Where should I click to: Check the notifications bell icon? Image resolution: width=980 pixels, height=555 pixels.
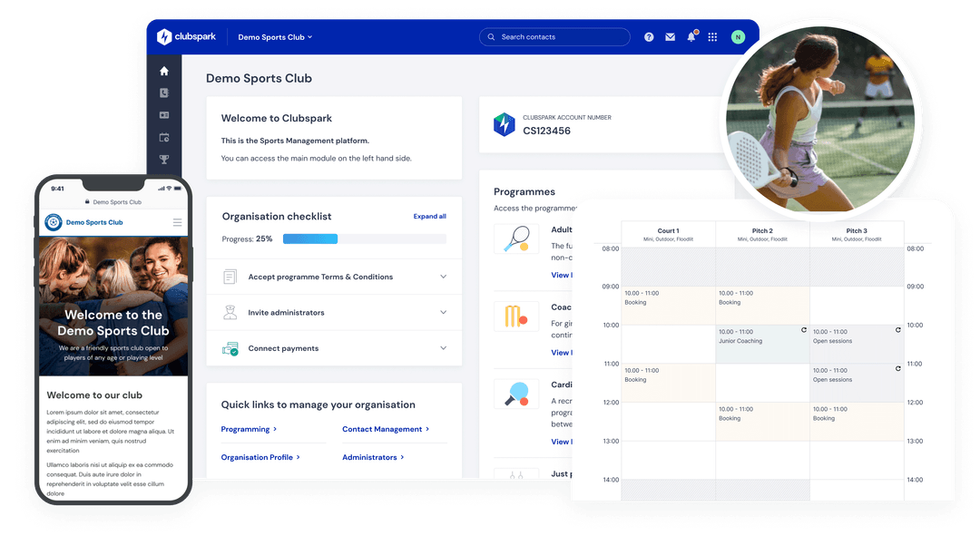[691, 37]
